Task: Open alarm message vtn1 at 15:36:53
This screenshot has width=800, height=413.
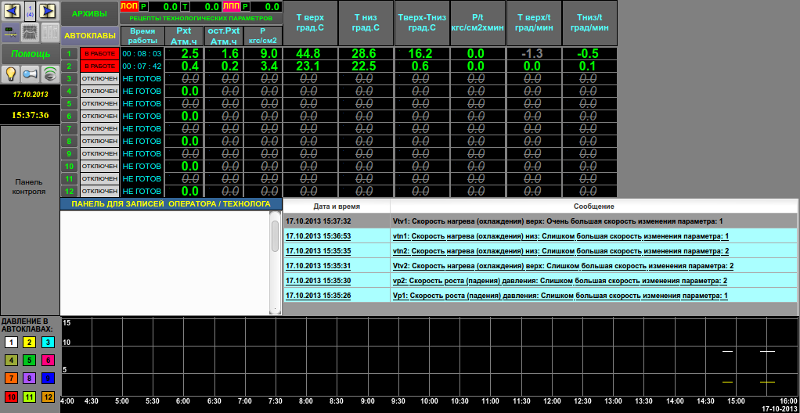Action: click(x=540, y=236)
